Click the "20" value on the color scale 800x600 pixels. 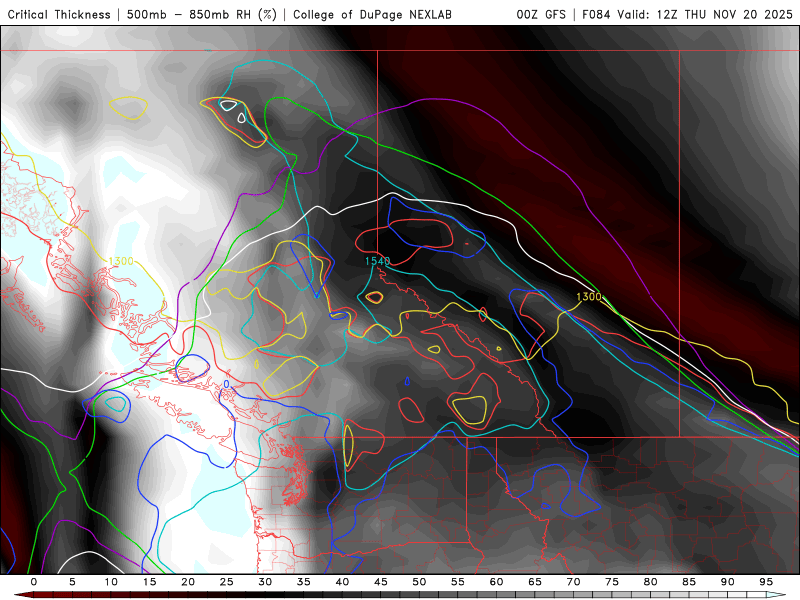pos(188,582)
